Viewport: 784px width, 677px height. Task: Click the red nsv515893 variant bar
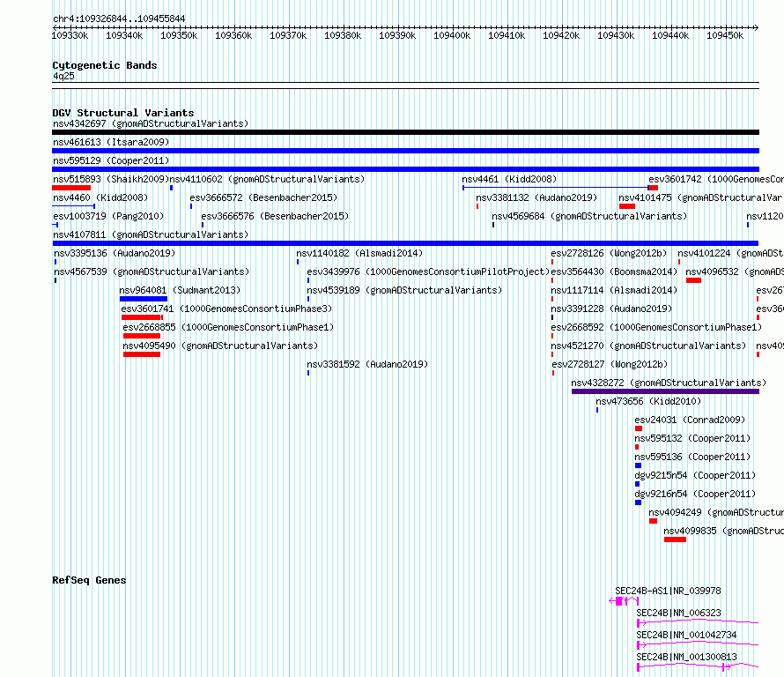pos(71,188)
